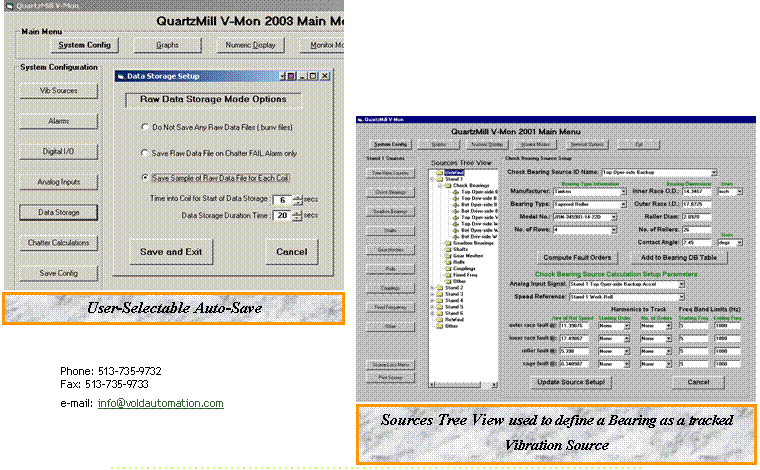Open Digital I/O configuration

(x=59, y=152)
